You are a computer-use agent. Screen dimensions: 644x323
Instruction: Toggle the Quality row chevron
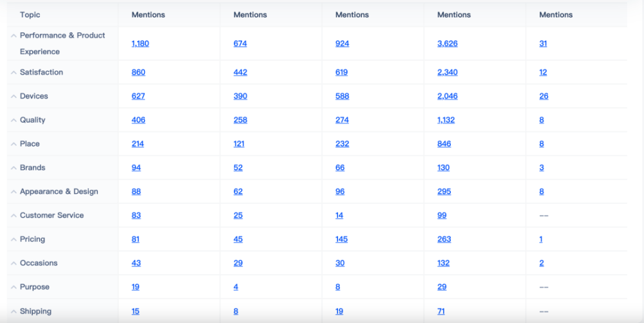pos(14,120)
